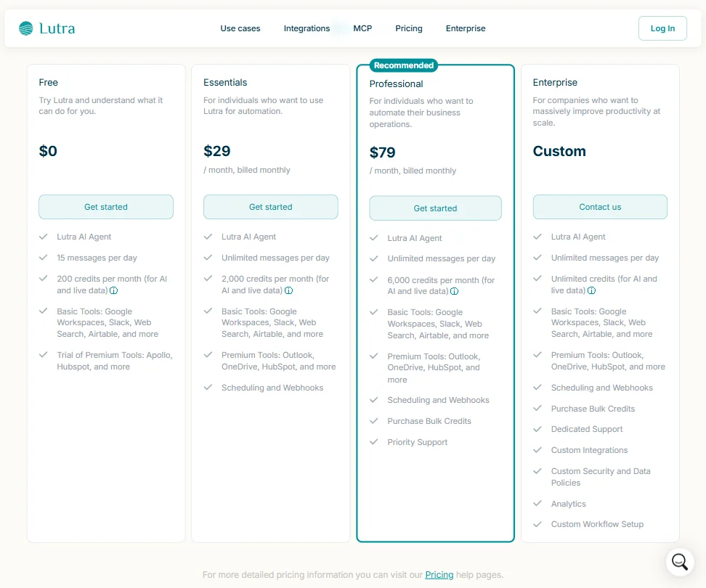This screenshot has width=706, height=588.
Task: Get started with the Free plan
Action: [x=106, y=207]
